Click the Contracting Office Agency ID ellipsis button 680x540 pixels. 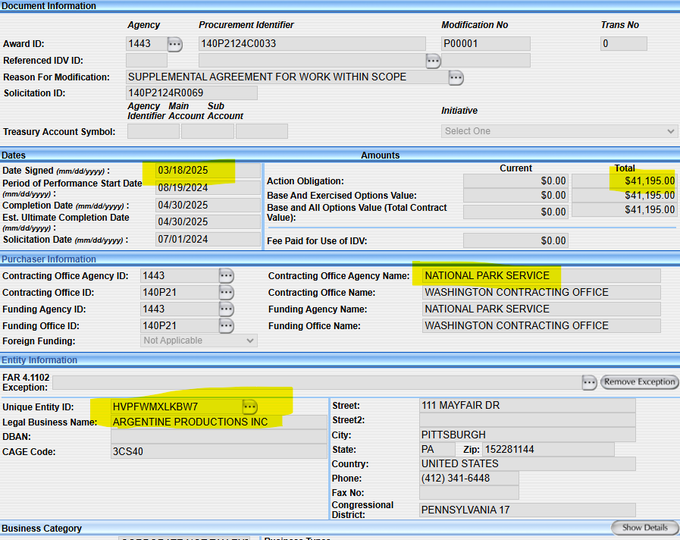[226, 276]
